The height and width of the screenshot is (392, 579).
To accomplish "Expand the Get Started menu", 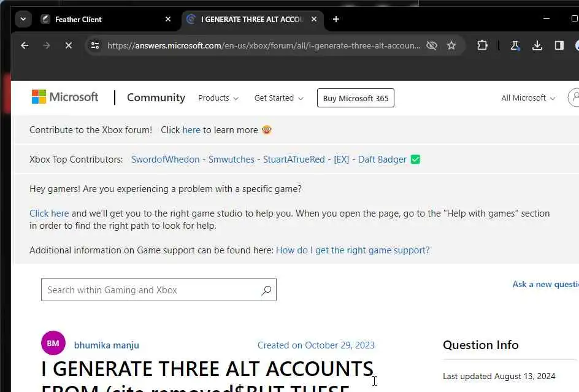I will (279, 98).
